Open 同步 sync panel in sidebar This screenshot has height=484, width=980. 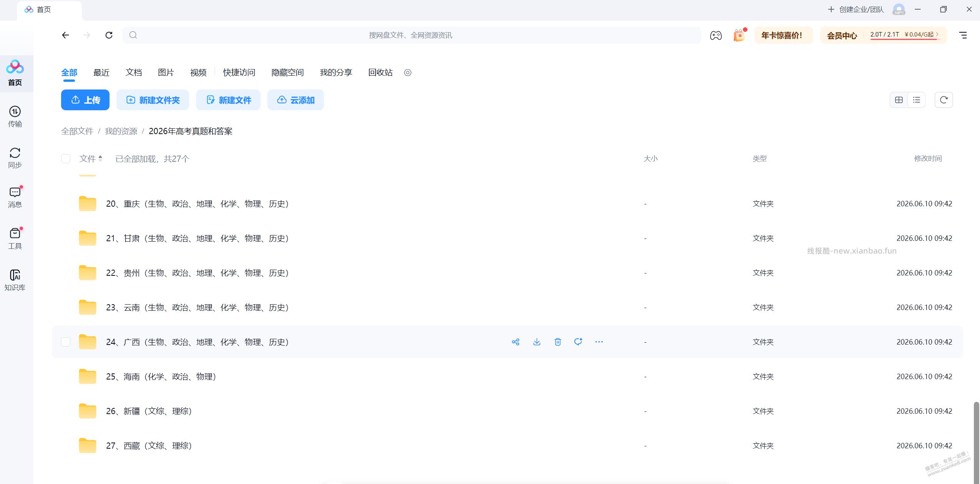click(15, 158)
